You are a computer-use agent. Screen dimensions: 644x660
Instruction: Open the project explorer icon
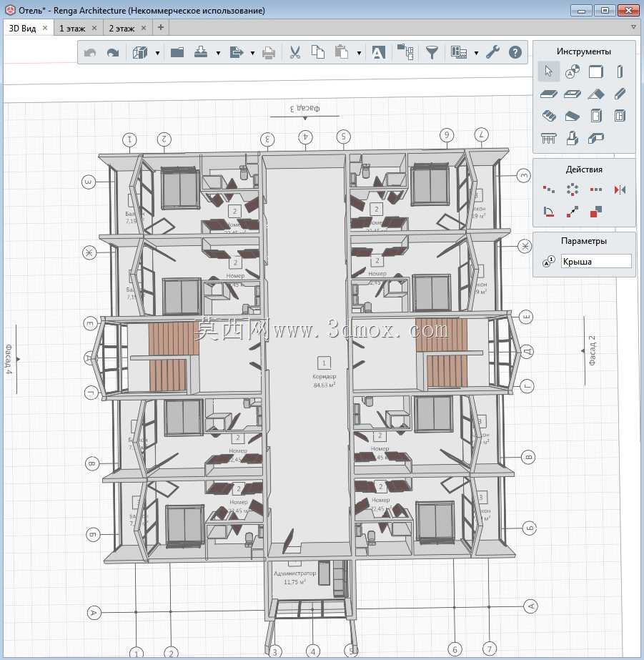point(405,53)
